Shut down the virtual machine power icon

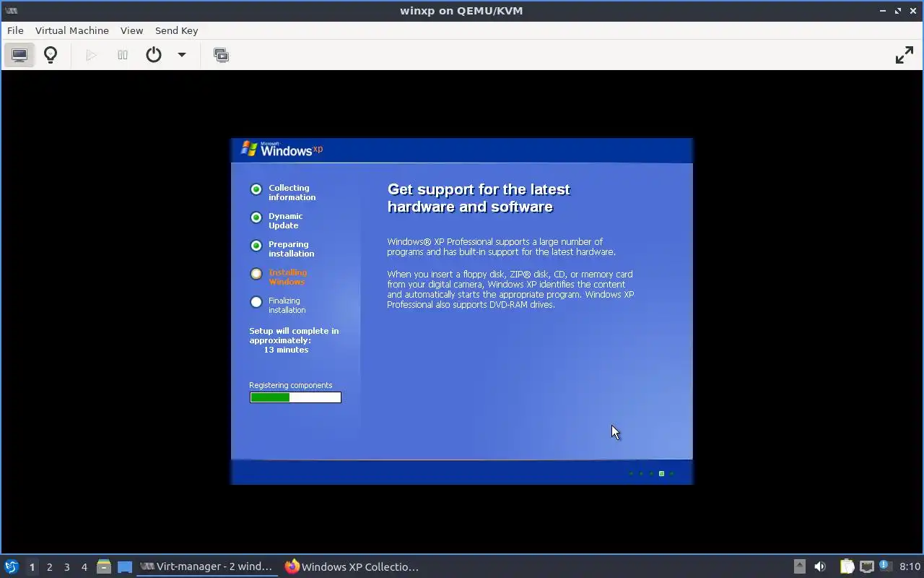pos(154,55)
